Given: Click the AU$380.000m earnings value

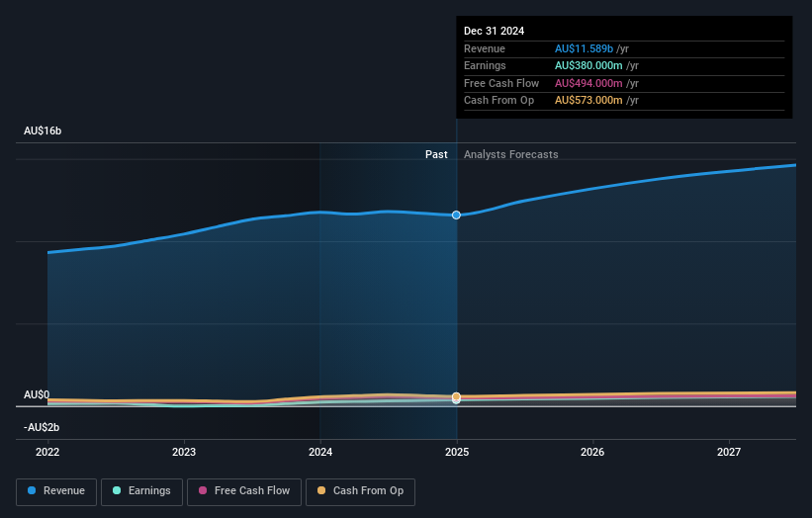Looking at the screenshot, I should point(588,65).
